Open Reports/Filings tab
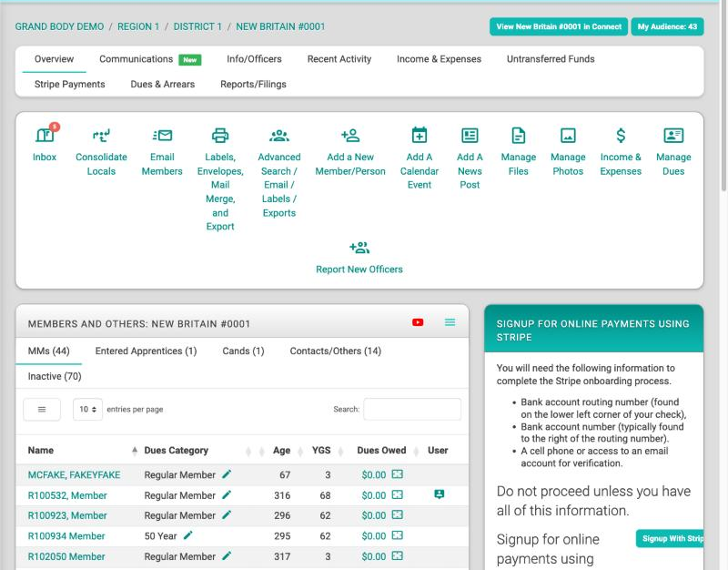 pos(253,84)
